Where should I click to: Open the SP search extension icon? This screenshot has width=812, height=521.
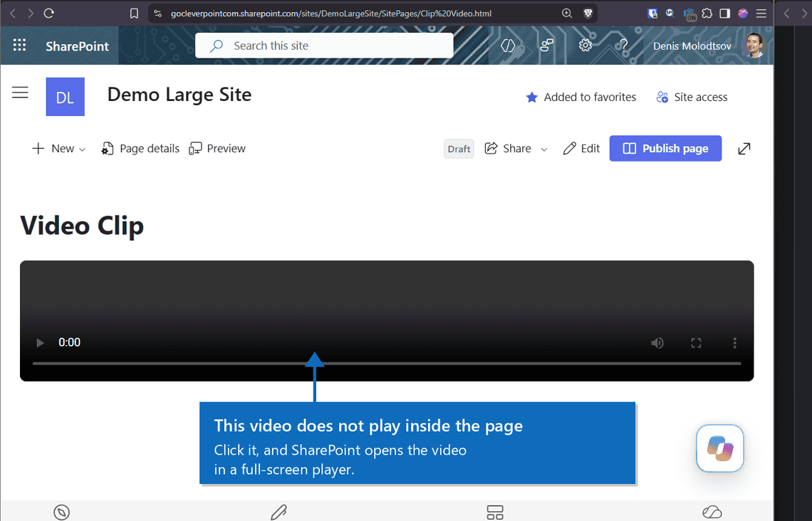click(670, 13)
